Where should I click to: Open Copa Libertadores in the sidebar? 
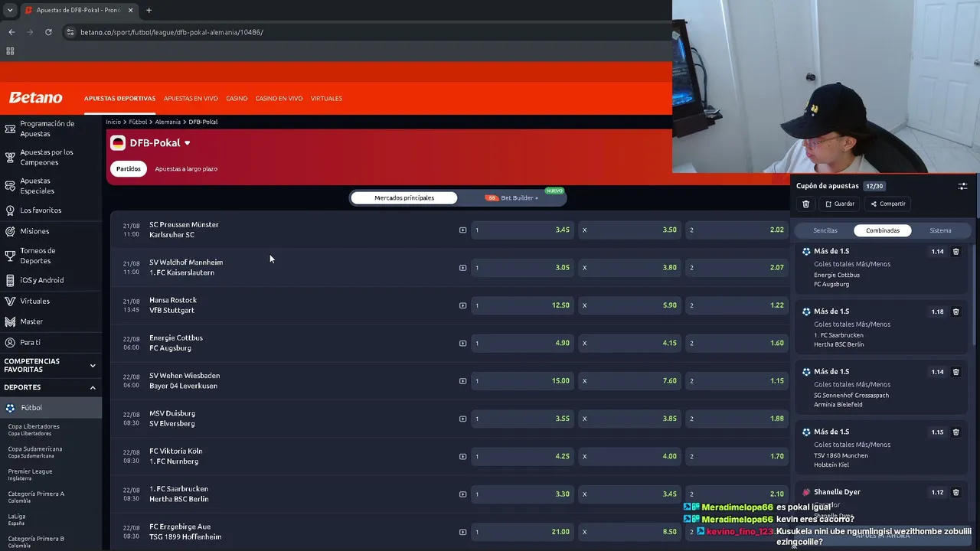[34, 429]
